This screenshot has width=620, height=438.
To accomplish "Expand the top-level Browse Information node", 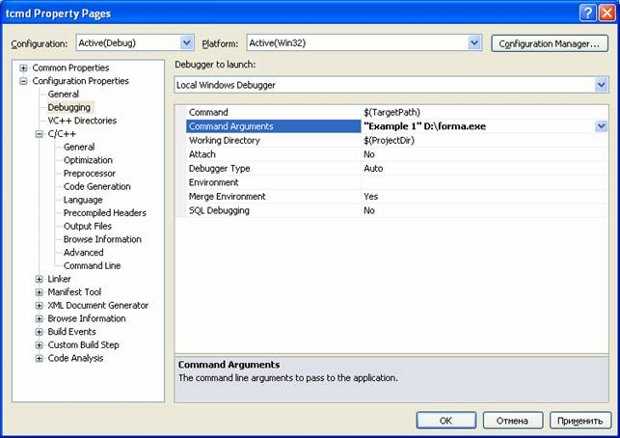I will 39,319.
